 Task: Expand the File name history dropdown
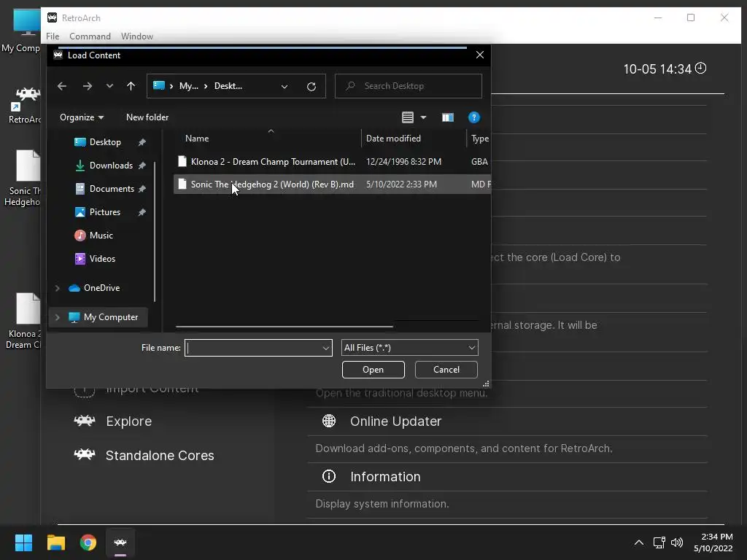click(x=326, y=348)
